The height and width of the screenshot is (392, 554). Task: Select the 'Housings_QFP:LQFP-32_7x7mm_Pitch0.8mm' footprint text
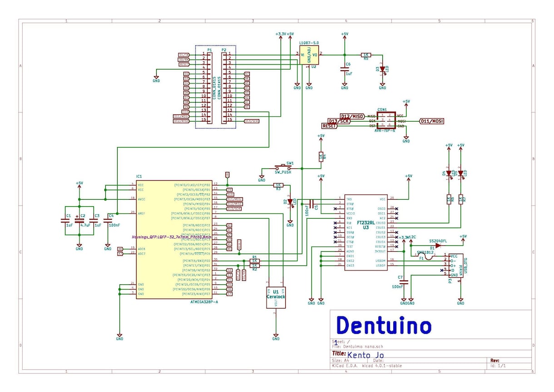coord(172,237)
